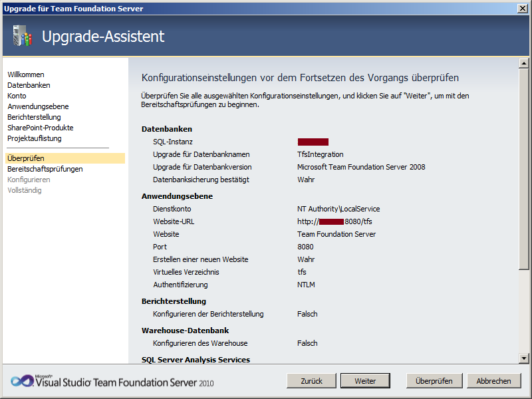Screen dimensions: 532x399
Task: Click the http:// Website-URL value
Action: pos(334,221)
